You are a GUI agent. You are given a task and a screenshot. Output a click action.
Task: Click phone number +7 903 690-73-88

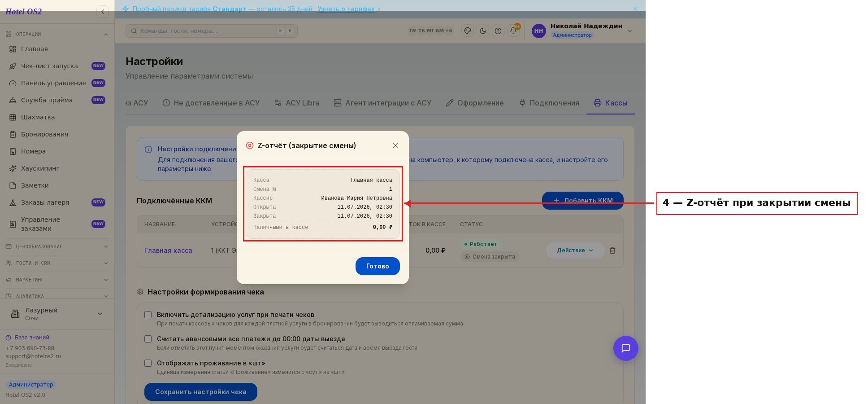tap(30, 348)
